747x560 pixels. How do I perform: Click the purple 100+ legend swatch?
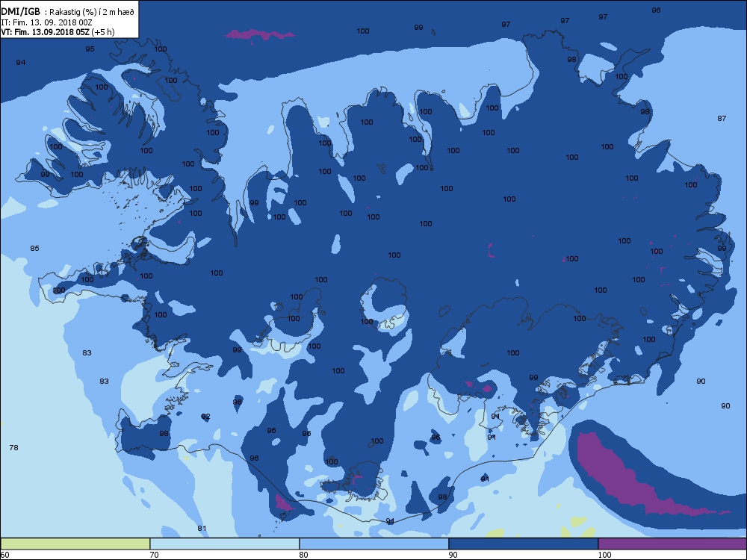pyautogui.click(x=672, y=544)
